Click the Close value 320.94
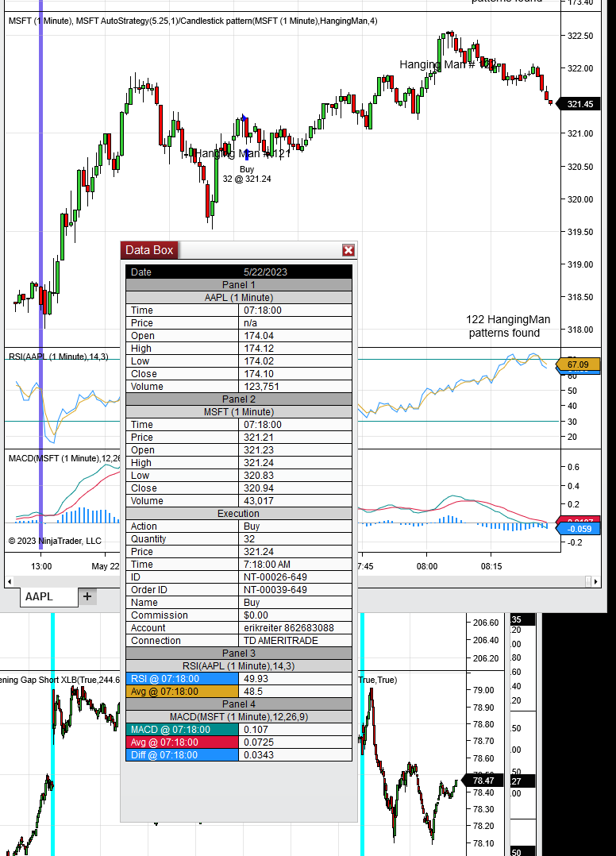 pos(259,488)
